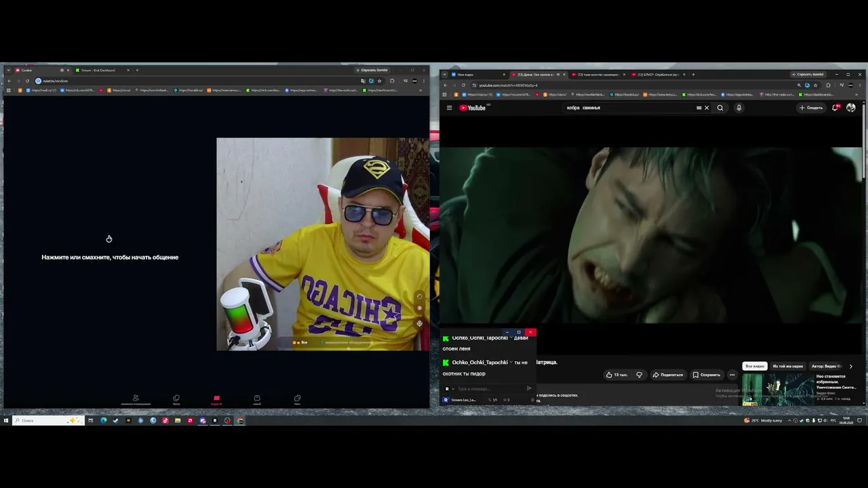
Task: Open the second bottom navigation icon on rulet.tv
Action: pos(176,399)
